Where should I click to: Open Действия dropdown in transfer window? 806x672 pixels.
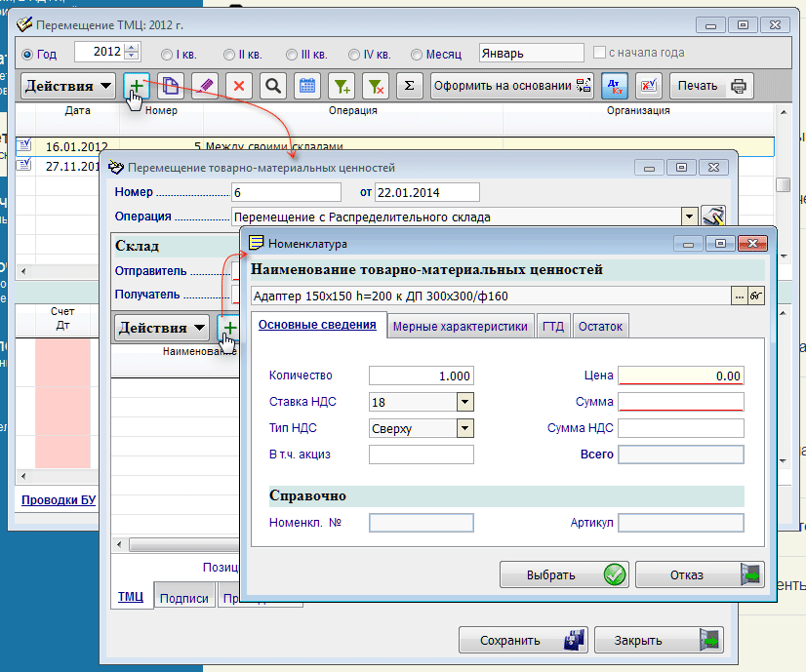point(161,328)
